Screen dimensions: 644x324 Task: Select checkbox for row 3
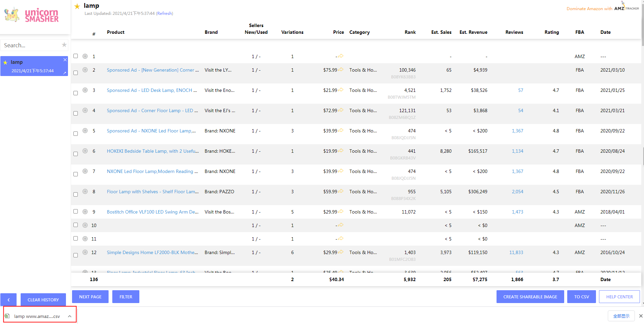click(76, 93)
